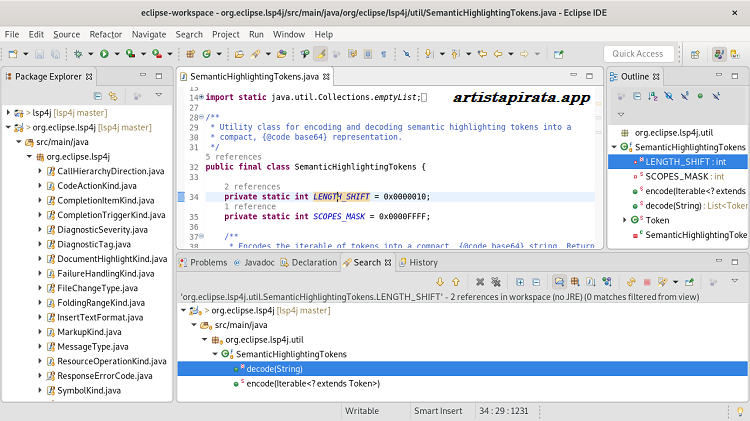Open the Refactor menu
750x421 pixels.
(106, 34)
